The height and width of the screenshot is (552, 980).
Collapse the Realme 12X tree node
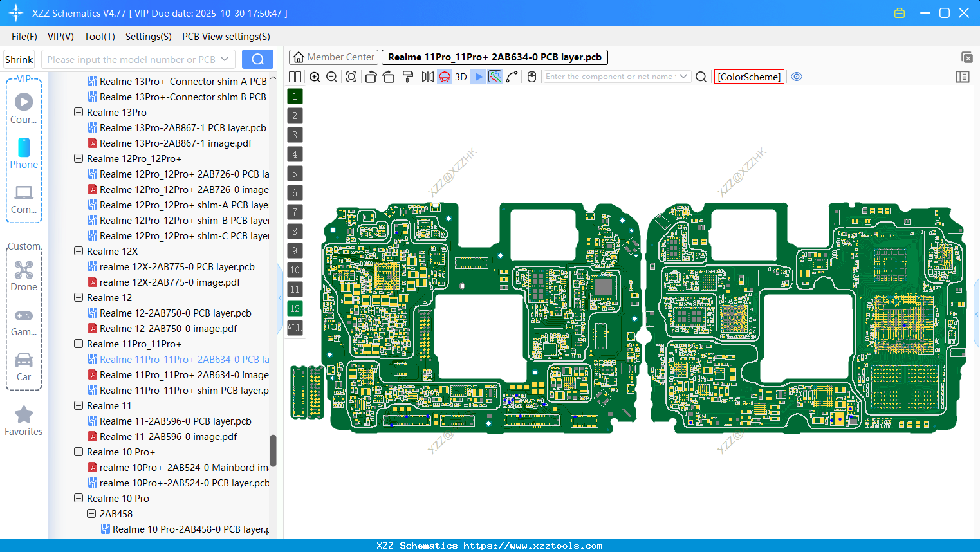coord(79,252)
